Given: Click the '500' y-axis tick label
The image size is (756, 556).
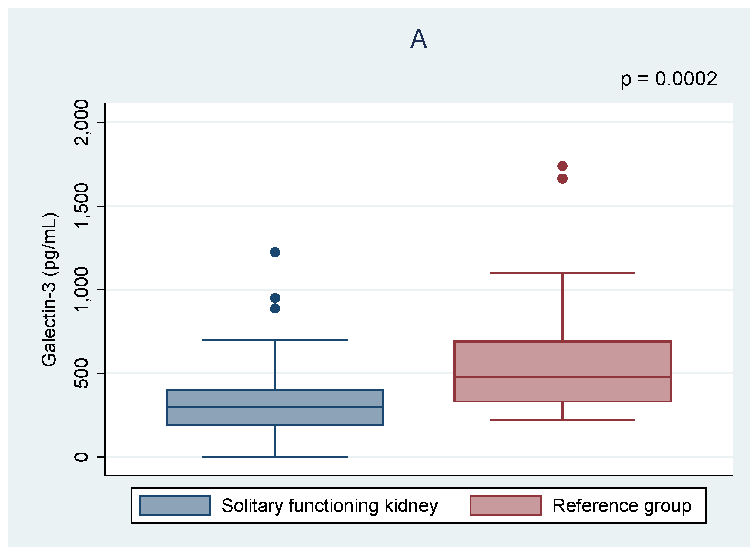Looking at the screenshot, I should [x=82, y=373].
